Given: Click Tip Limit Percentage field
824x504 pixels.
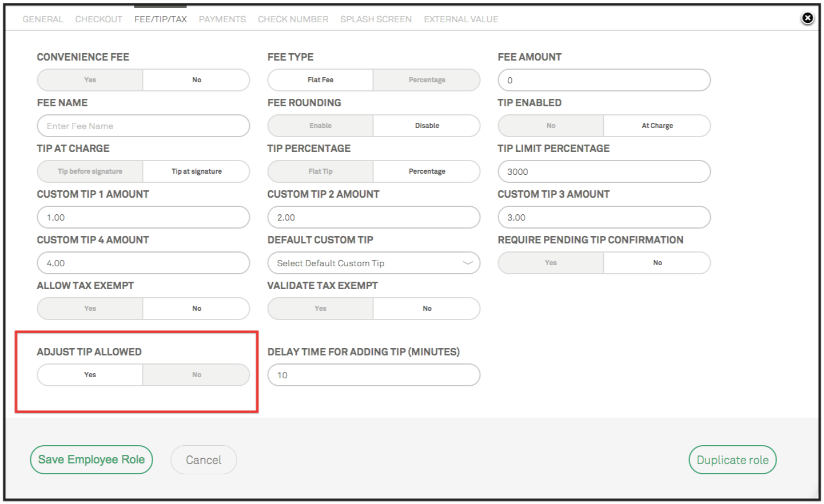Looking at the screenshot, I should coord(604,171).
